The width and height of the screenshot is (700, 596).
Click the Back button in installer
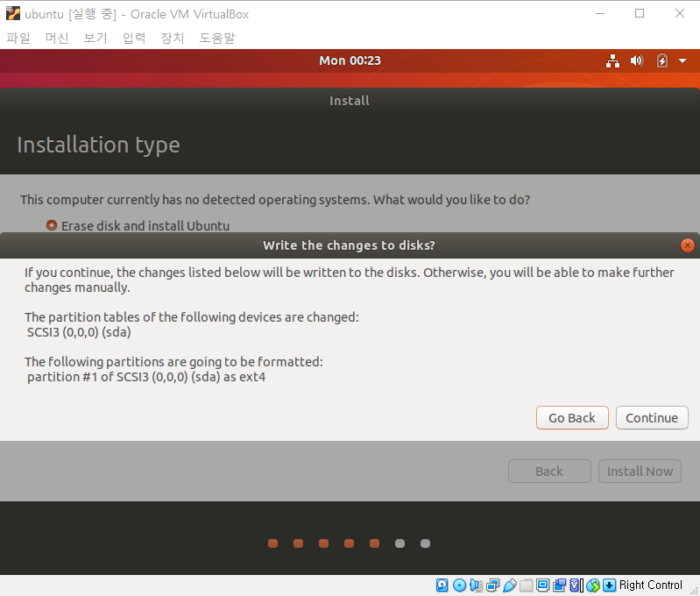pos(549,472)
